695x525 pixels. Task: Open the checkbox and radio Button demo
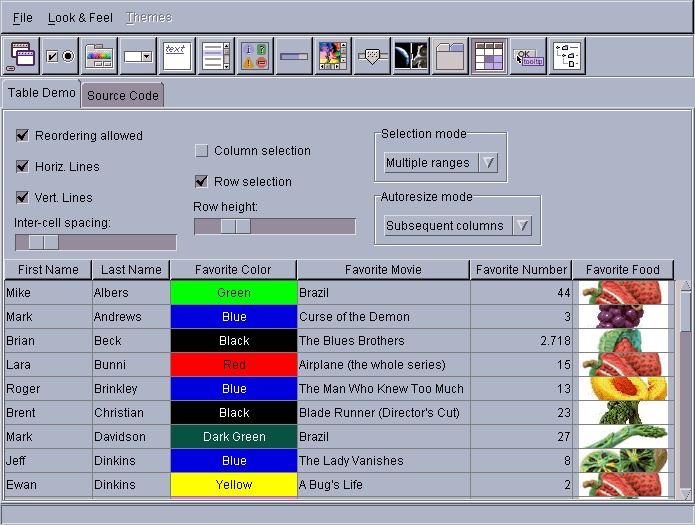click(x=60, y=56)
